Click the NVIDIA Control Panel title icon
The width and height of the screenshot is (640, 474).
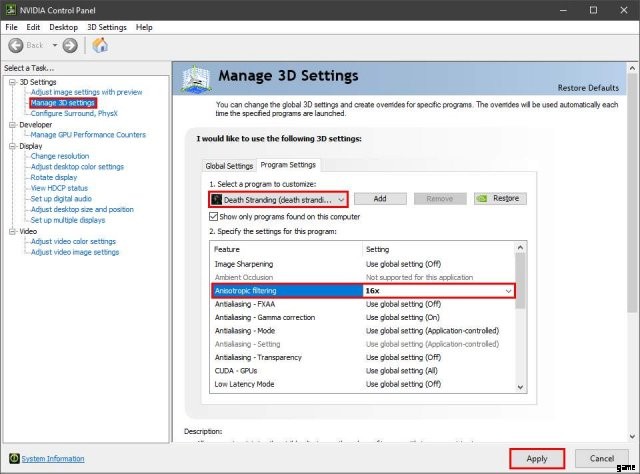click(x=9, y=9)
